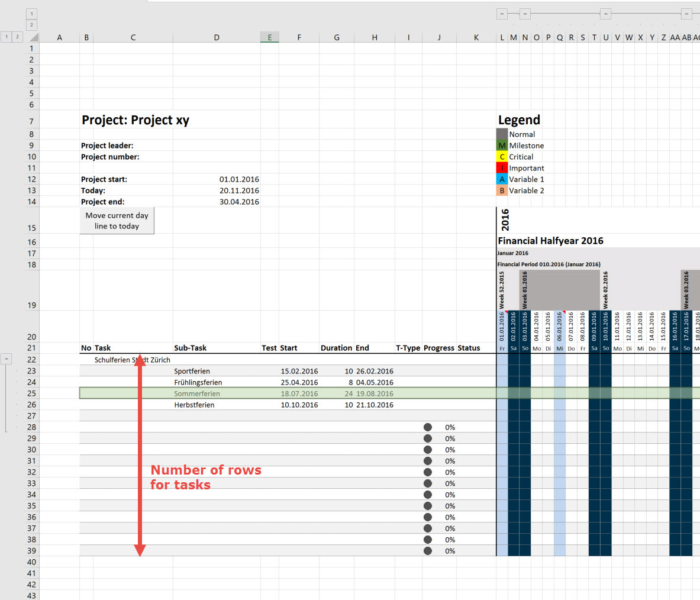Image resolution: width=700 pixels, height=600 pixels.
Task: Show column outline level 2
Action: (32, 25)
